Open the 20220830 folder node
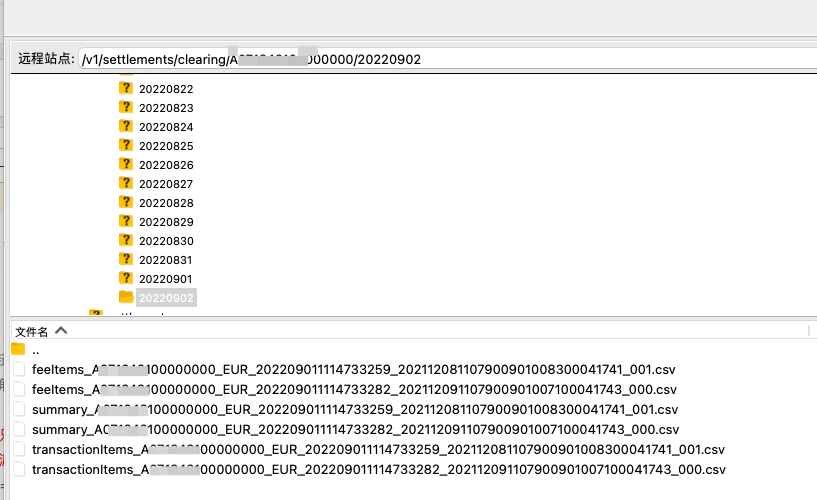Image resolution: width=817 pixels, height=500 pixels. (166, 241)
